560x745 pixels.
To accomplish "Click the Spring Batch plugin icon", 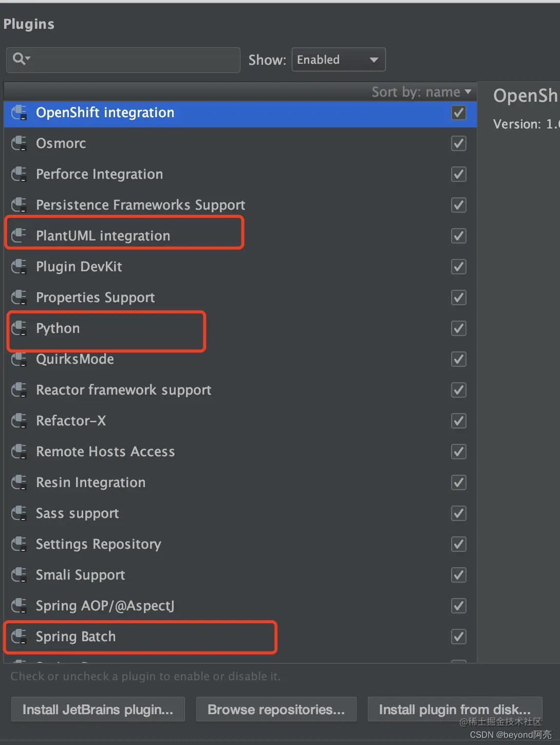I will 19,637.
